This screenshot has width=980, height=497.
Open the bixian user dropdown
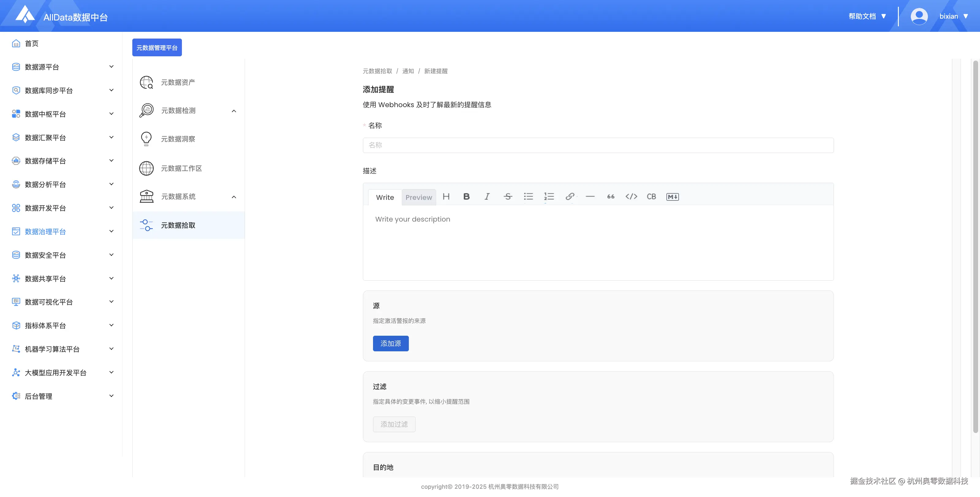(x=953, y=16)
